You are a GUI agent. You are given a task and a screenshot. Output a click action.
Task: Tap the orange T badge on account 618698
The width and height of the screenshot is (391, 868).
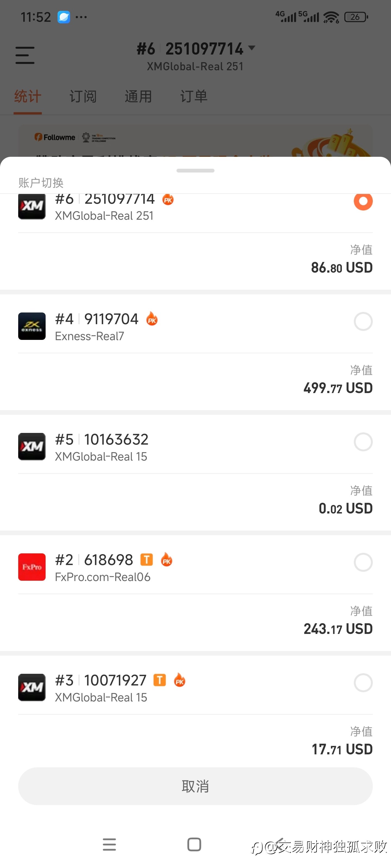pyautogui.click(x=146, y=559)
